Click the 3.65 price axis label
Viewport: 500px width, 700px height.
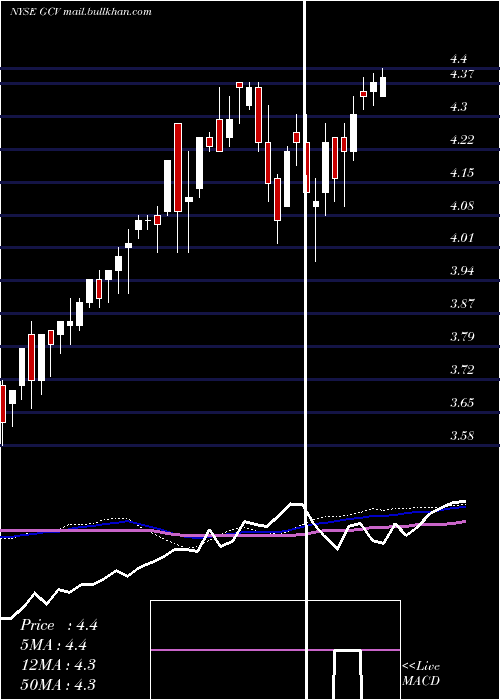[462, 402]
